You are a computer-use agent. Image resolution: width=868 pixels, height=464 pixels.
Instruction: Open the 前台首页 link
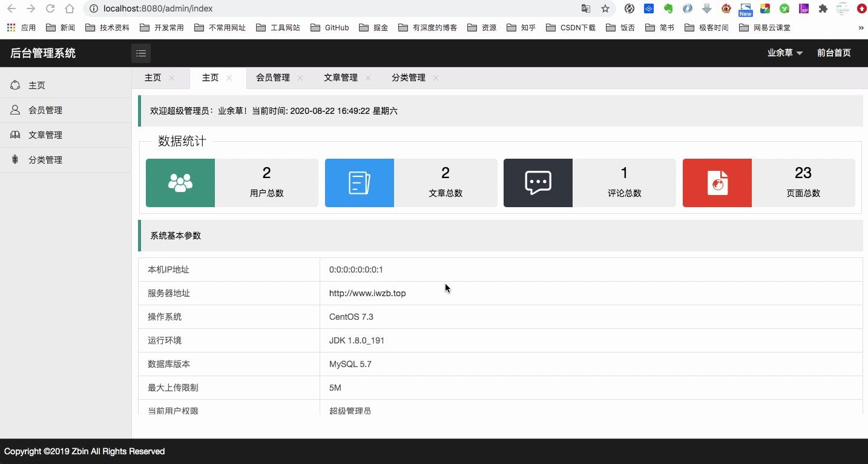coord(833,53)
